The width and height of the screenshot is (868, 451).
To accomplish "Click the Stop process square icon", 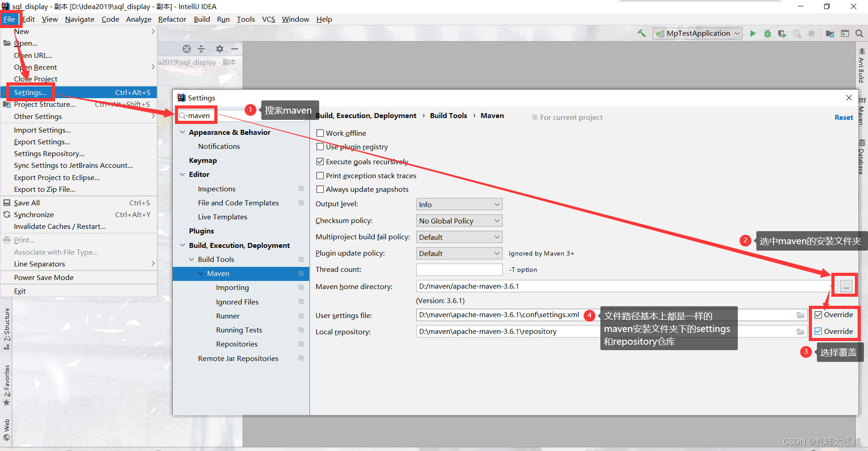I will tap(811, 33).
